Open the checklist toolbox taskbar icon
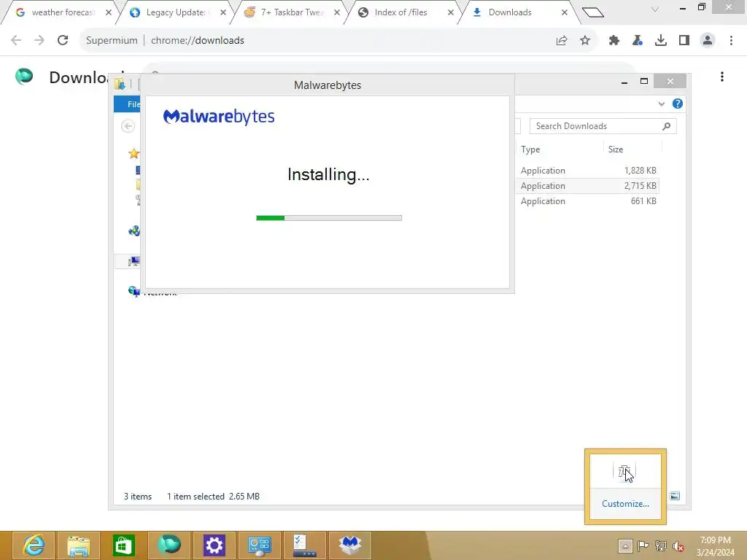 (x=304, y=545)
